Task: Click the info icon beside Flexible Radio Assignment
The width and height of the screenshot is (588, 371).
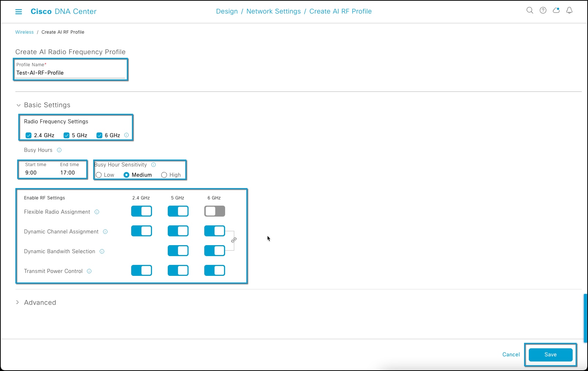Action: click(96, 212)
